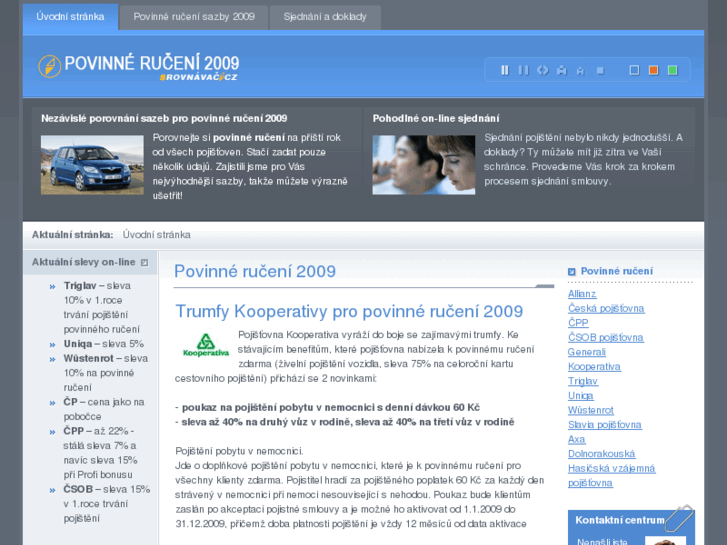Increase font size with large A icon
Screen dimensions: 727x545
pos(561,71)
